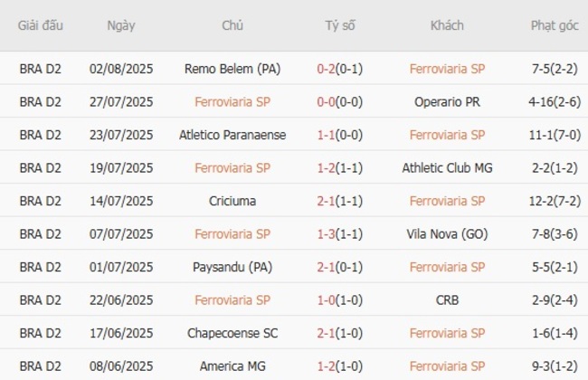This screenshot has height=380, width=588.
Task: Open the 1-3(1-1) score against Vila Nova
Action: pyautogui.click(x=340, y=234)
